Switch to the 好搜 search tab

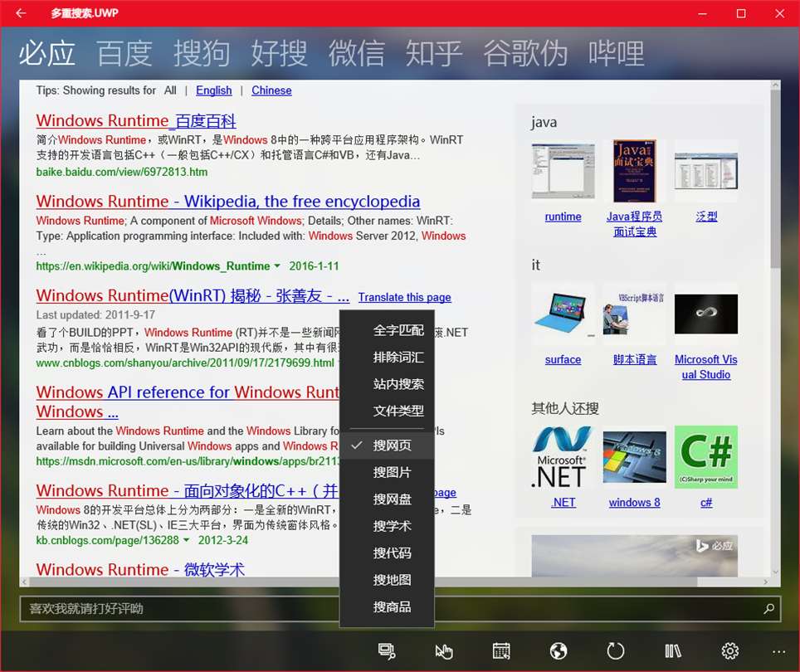[279, 53]
